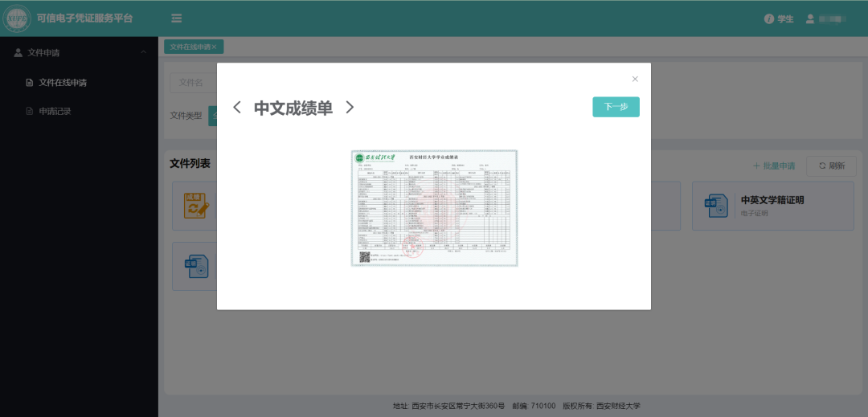Close the 文件在线申请 tab
The image size is (868, 417).
coord(215,47)
